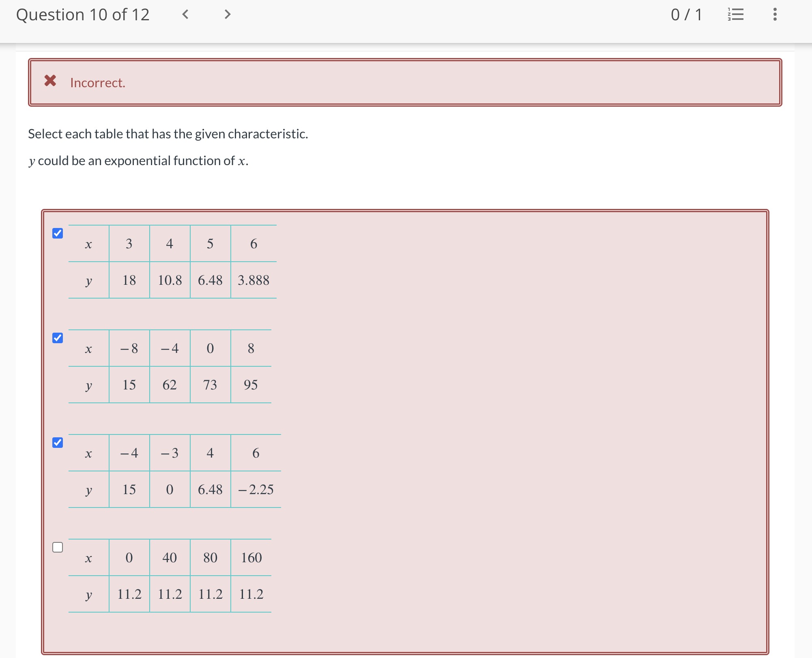Uncheck the table with y values 15, 62, 73, 95

point(58,337)
